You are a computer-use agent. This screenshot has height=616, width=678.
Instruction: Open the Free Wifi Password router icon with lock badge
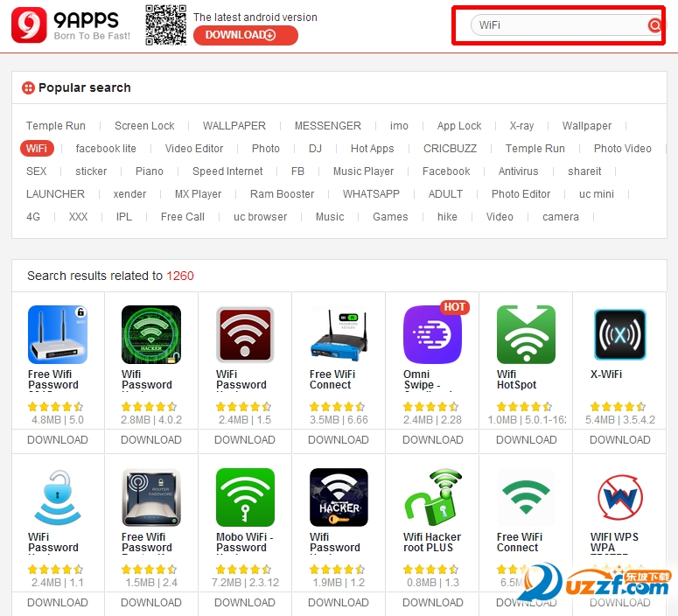pos(58,334)
